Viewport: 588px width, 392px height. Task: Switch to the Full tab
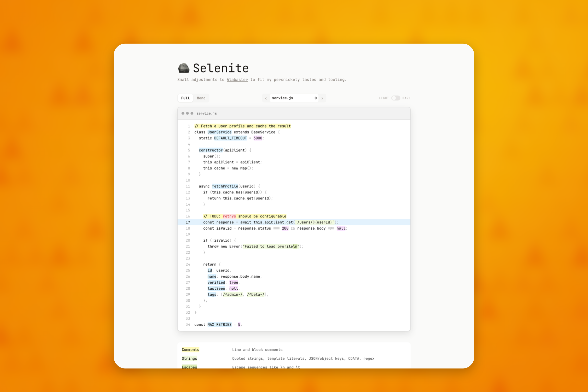185,98
